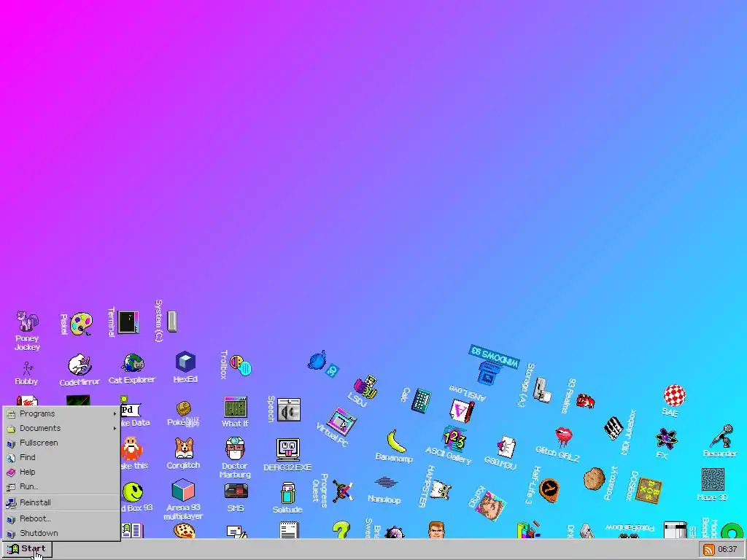
Task: Launch the Bananamp banana icon
Action: [x=396, y=441]
